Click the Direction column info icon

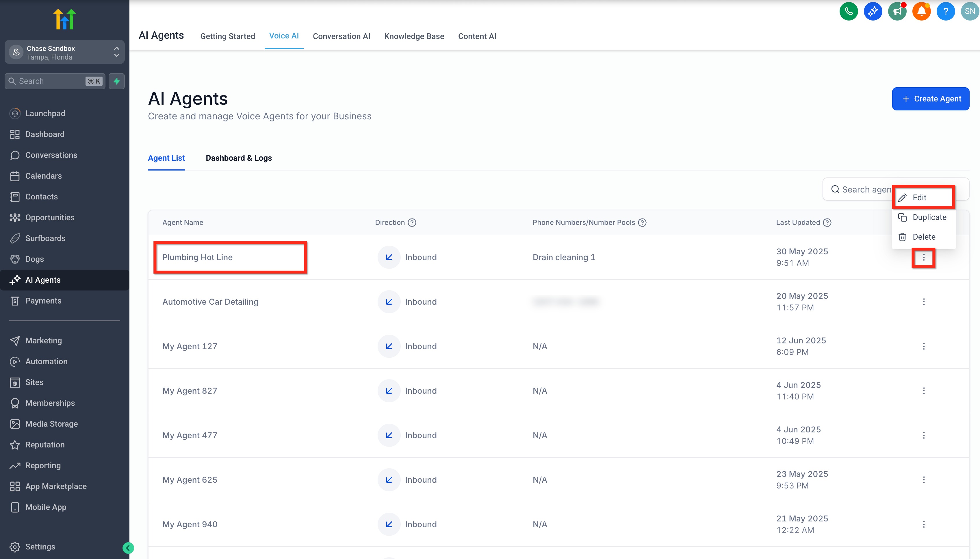click(412, 222)
